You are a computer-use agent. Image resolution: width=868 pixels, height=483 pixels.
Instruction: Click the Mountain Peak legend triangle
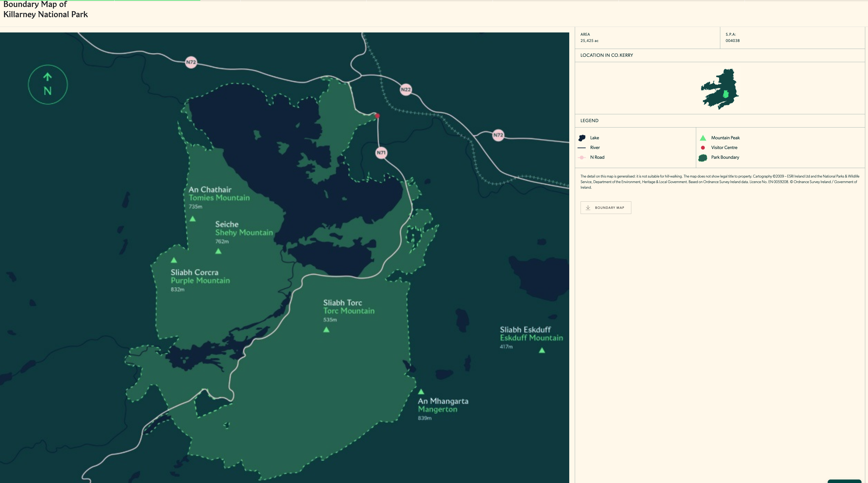pyautogui.click(x=703, y=138)
